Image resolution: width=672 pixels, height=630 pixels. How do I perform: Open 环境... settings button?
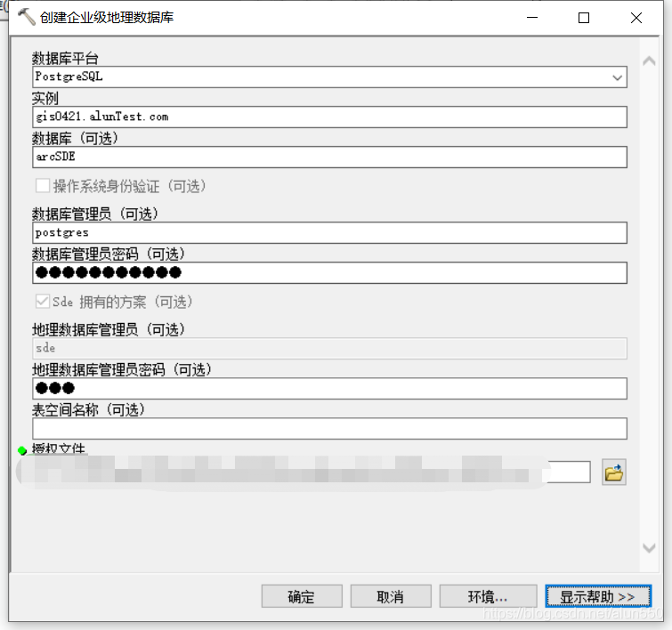(x=488, y=596)
